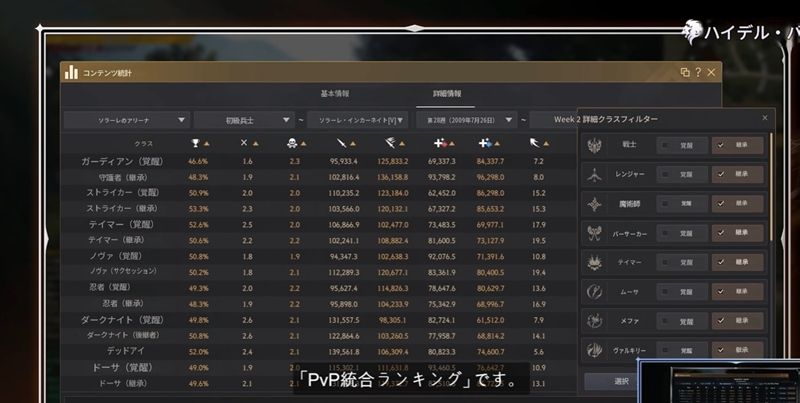
Task: Switch to the 詳細情報 tab
Action: (x=447, y=94)
